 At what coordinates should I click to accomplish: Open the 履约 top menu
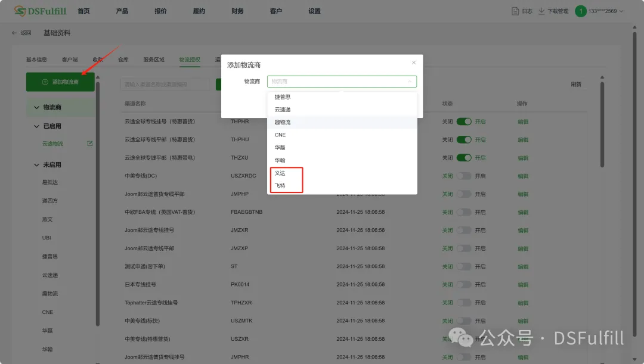(x=199, y=11)
